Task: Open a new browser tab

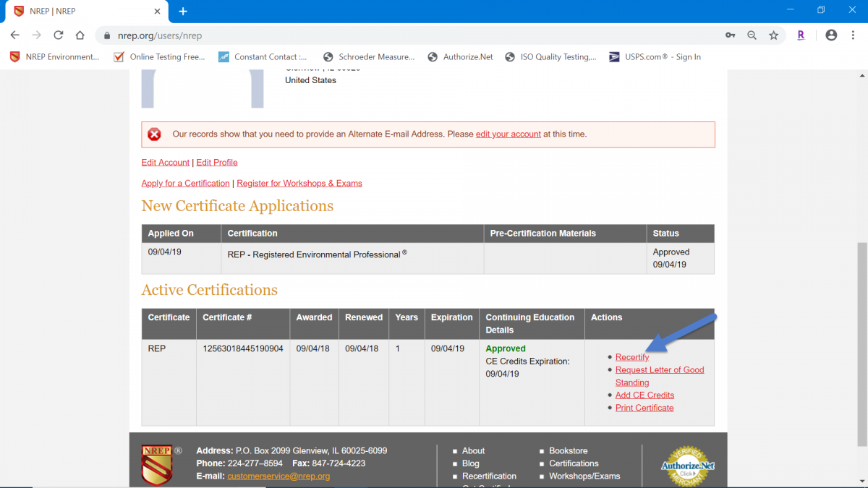Action: point(183,11)
